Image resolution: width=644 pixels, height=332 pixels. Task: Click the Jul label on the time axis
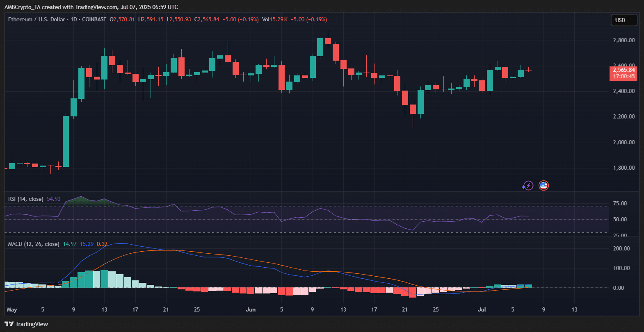tap(482, 309)
